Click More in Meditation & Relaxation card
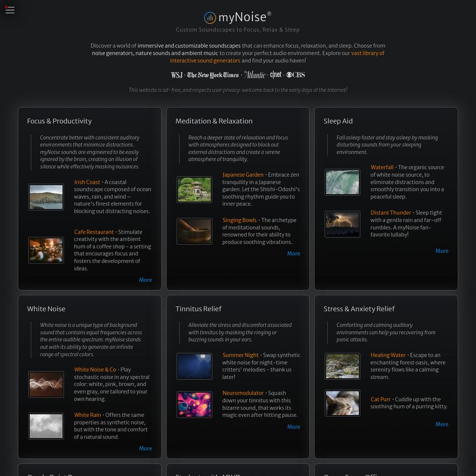 pyautogui.click(x=294, y=254)
